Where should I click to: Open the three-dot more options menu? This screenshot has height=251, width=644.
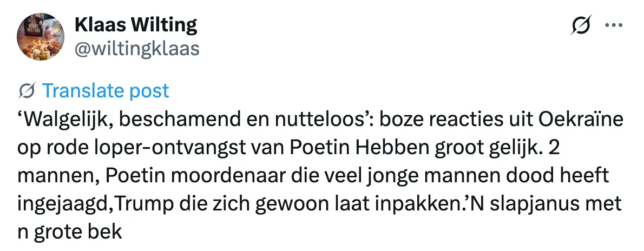[614, 25]
